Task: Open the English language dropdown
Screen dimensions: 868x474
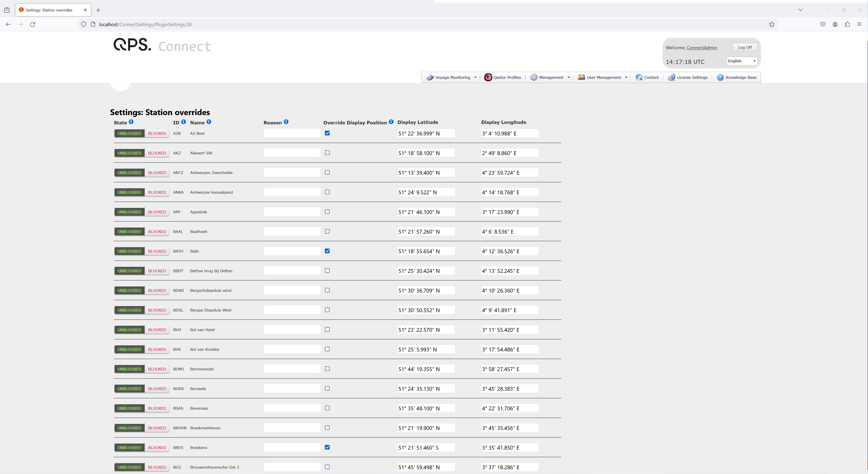Action: (742, 61)
